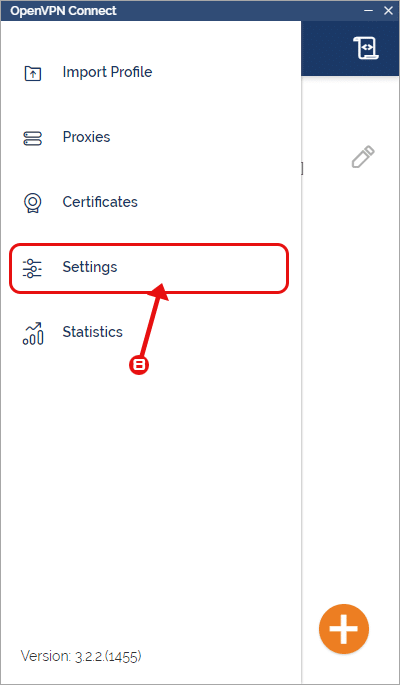This screenshot has width=400, height=685.
Task: Open the Import Profile menu entry
Action: [107, 72]
